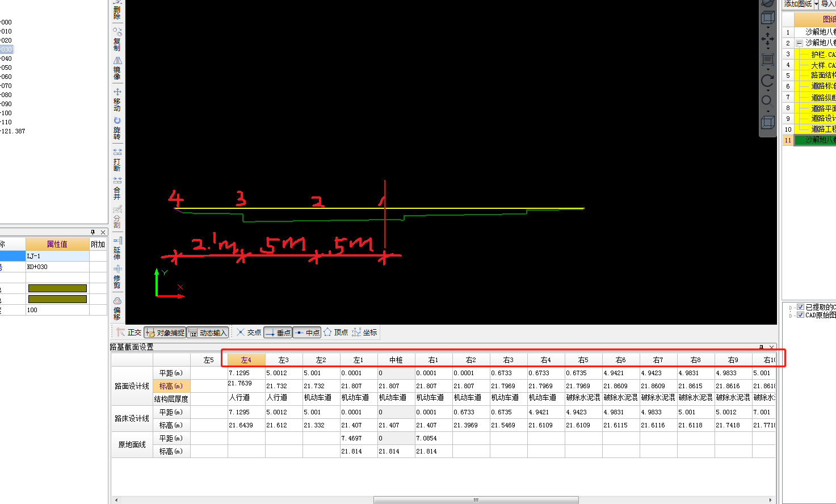Click the 附加 column header
Screen dimensions: 836x504
pos(98,244)
